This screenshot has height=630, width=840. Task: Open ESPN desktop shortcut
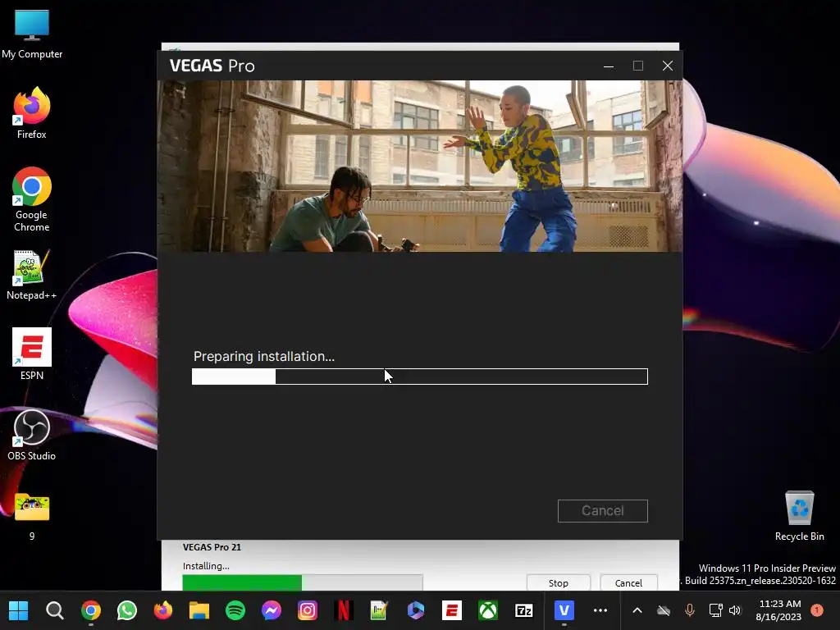coord(32,354)
